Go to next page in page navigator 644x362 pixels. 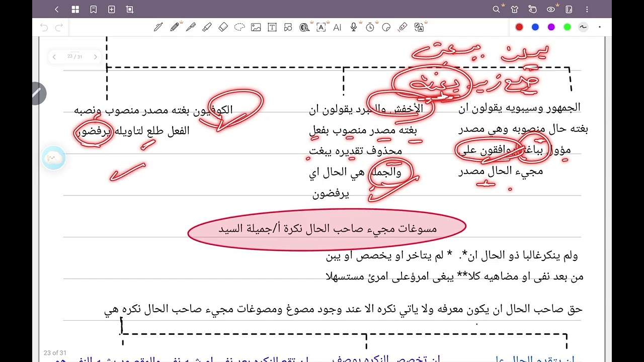[x=95, y=57]
